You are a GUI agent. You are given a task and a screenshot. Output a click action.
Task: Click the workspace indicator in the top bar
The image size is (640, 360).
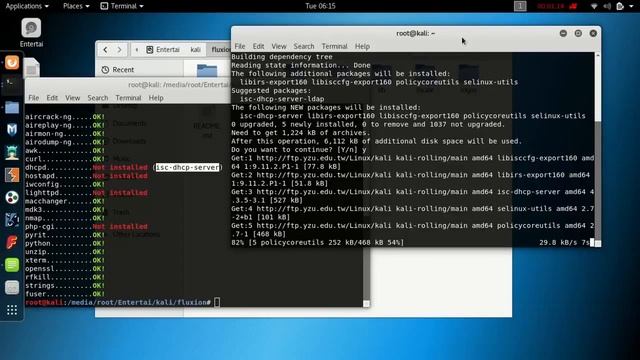pos(520,6)
